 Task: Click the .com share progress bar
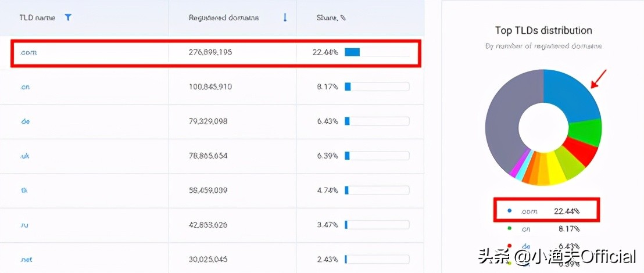point(377,52)
